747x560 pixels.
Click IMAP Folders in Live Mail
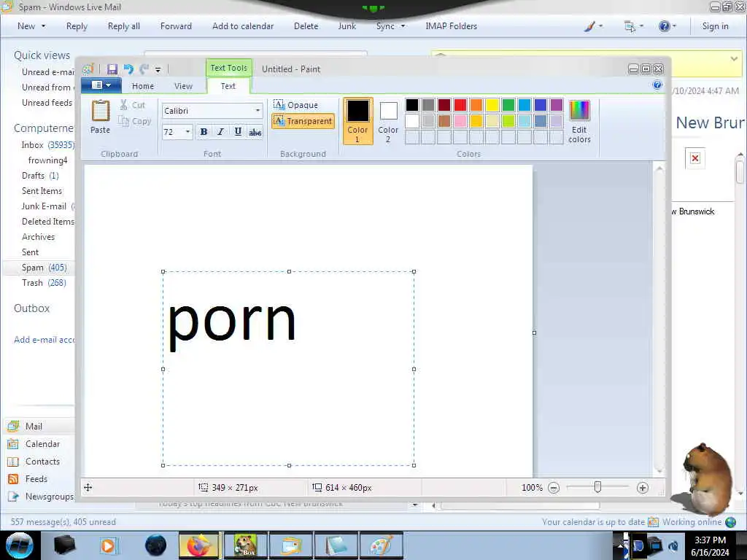(451, 26)
